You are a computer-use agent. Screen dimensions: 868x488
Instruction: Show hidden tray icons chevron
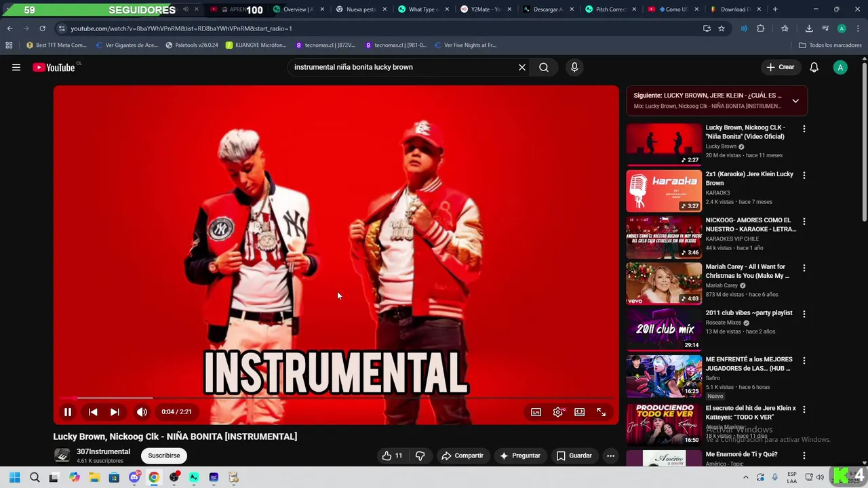pos(746,477)
